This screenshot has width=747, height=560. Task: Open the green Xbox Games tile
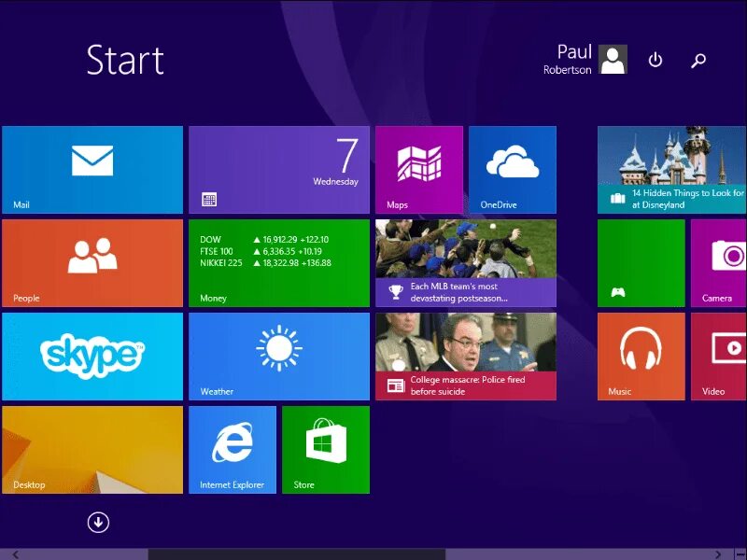[641, 263]
